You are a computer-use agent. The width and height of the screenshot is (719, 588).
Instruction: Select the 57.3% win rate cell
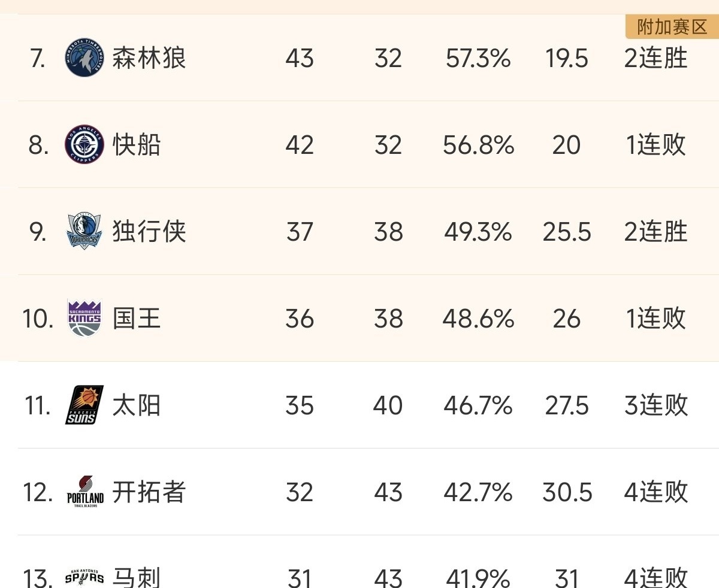478,59
